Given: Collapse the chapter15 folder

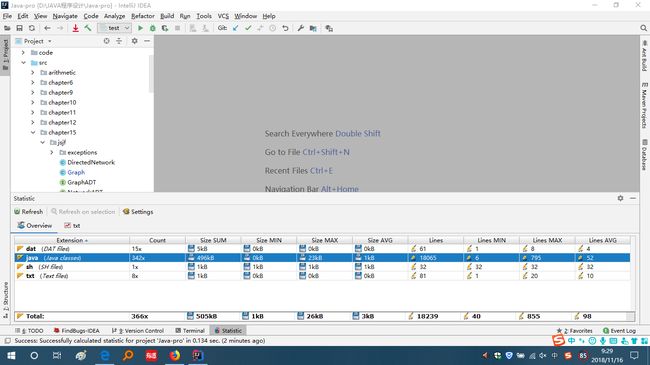Looking at the screenshot, I should pyautogui.click(x=33, y=133).
